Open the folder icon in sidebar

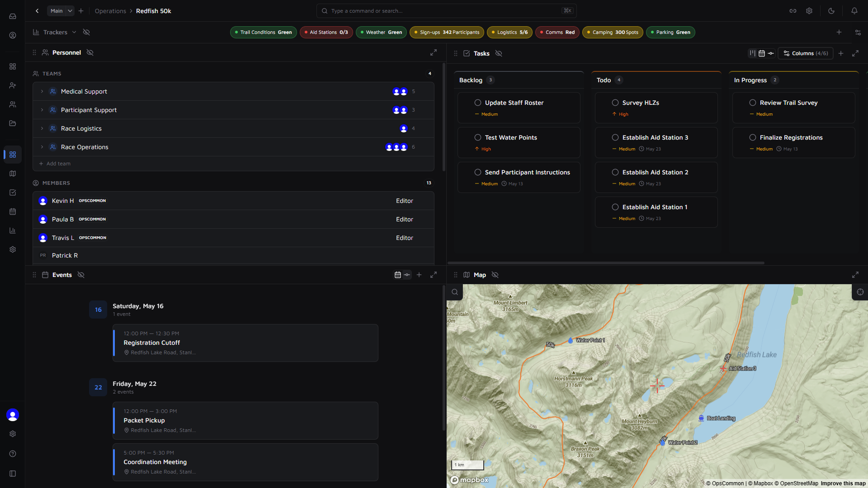13,123
